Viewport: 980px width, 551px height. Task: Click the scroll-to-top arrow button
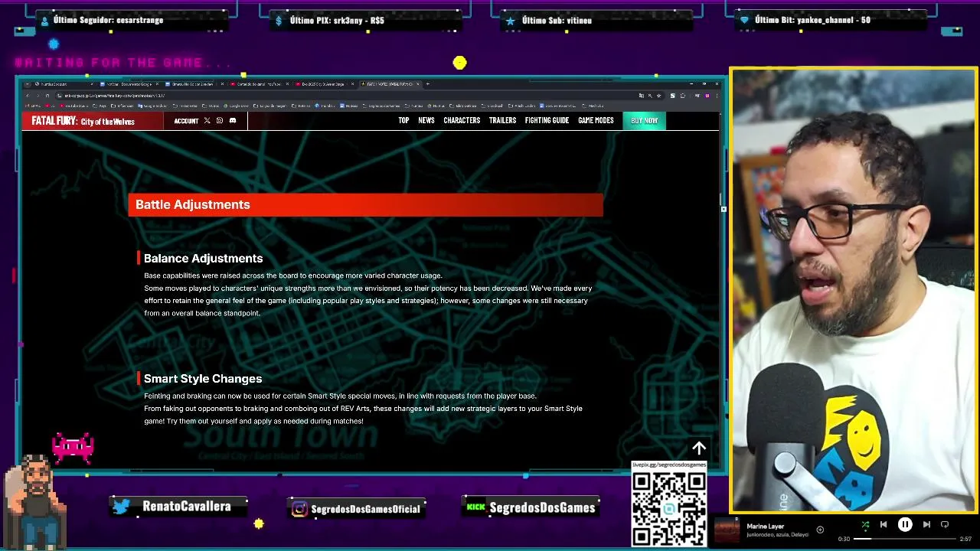[699, 448]
